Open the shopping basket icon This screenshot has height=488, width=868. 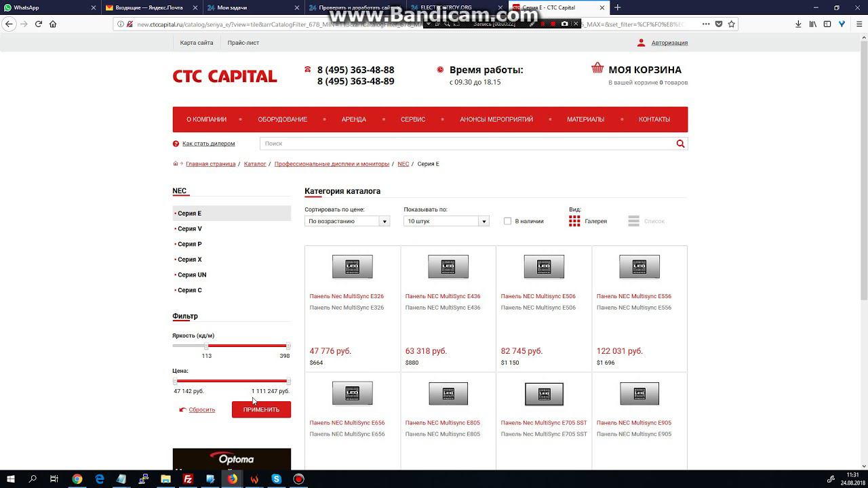click(597, 68)
